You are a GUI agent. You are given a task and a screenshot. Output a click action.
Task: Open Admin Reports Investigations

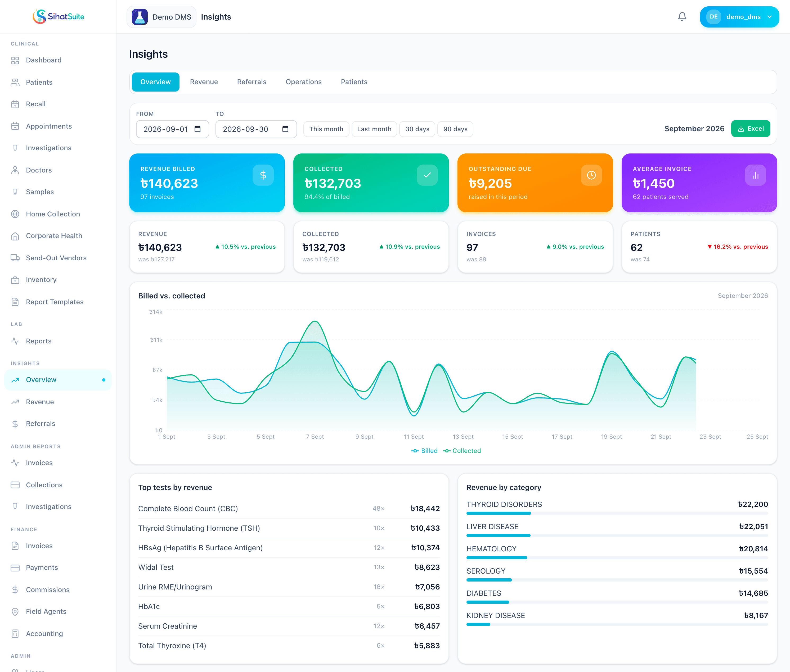tap(58, 507)
